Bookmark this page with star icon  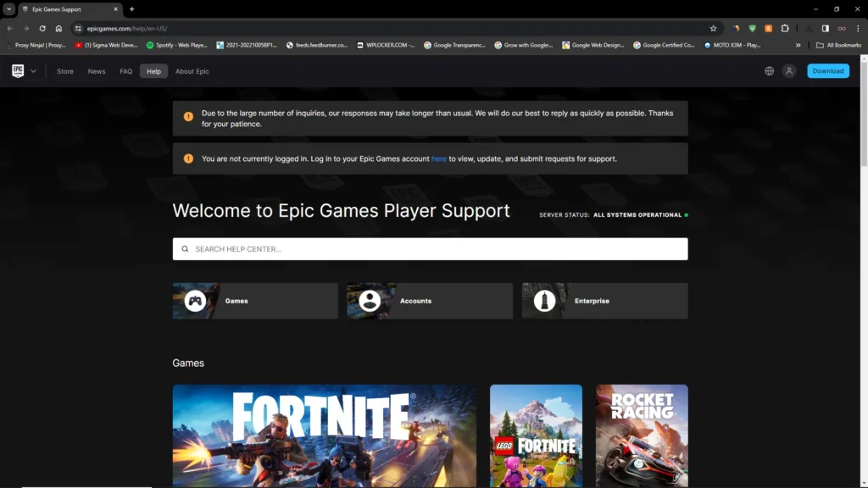click(x=713, y=28)
